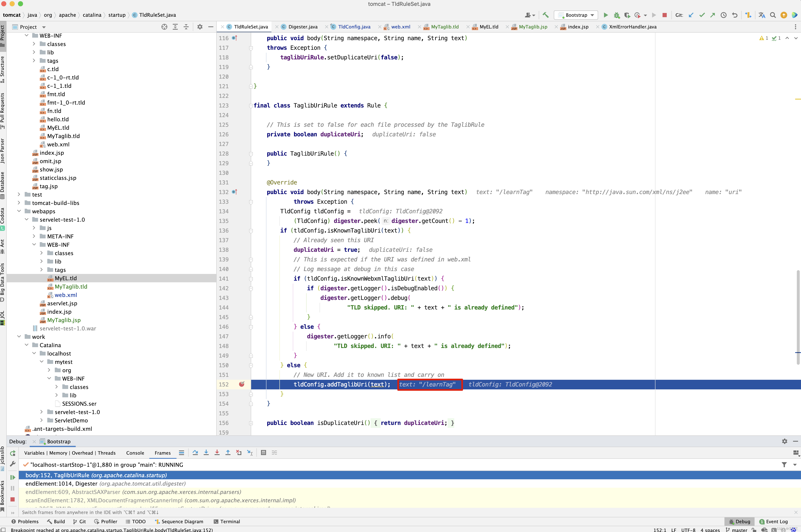Click Drop Frame icon in the debugger

239,453
